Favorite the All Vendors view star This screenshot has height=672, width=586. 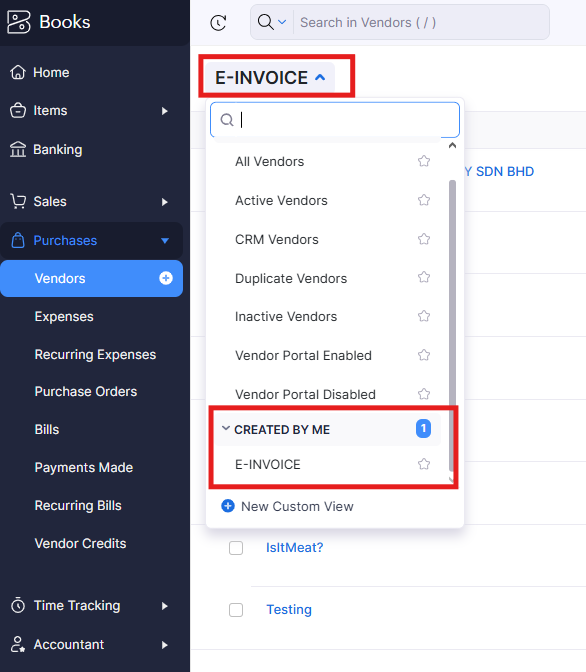424,161
